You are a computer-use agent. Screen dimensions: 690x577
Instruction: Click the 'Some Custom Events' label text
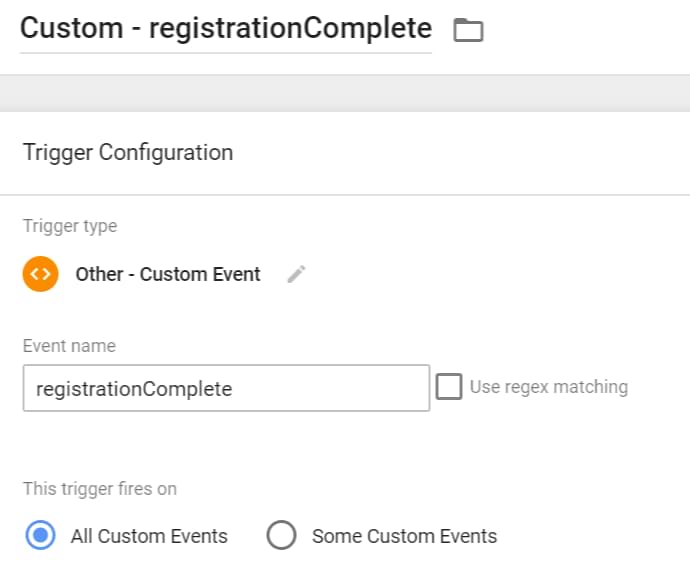point(404,536)
